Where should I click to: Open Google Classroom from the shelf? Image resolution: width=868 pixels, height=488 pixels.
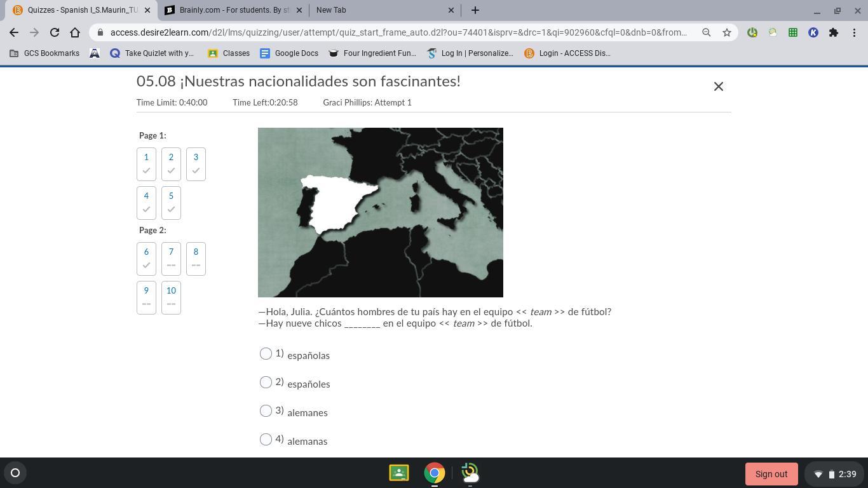399,473
